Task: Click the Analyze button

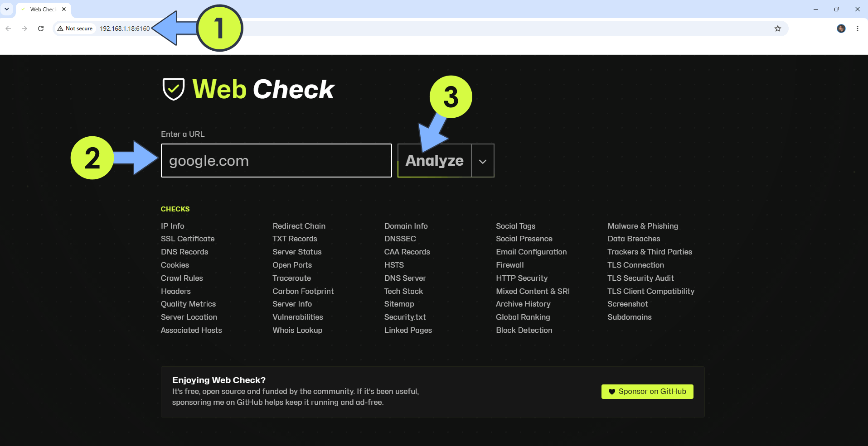Action: point(435,161)
